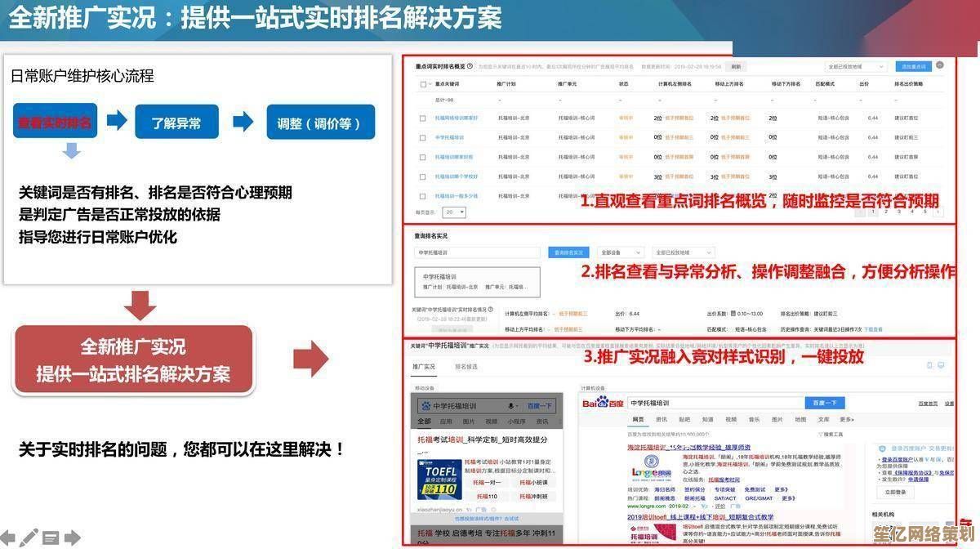This screenshot has height=549, width=980.
Task: Expand the 全部设备 device dropdown
Action: coord(620,253)
